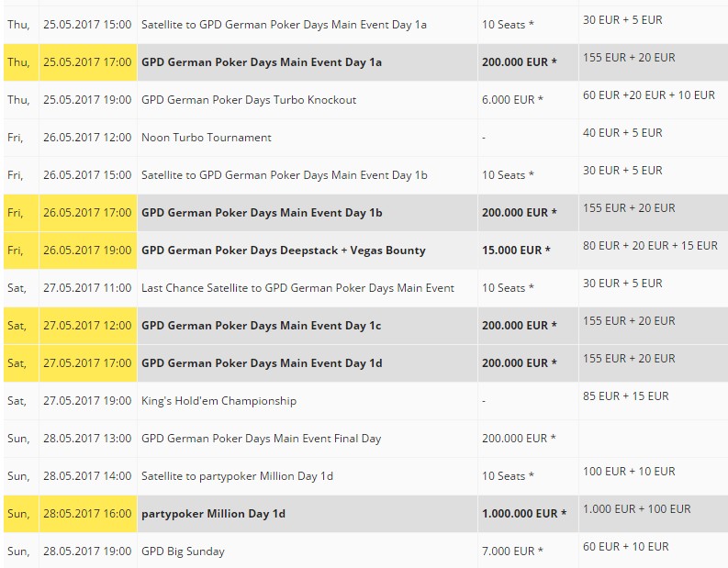Click the date '28.05.2017 13:00'
Viewport: 728px width, 568px height.
[87, 438]
